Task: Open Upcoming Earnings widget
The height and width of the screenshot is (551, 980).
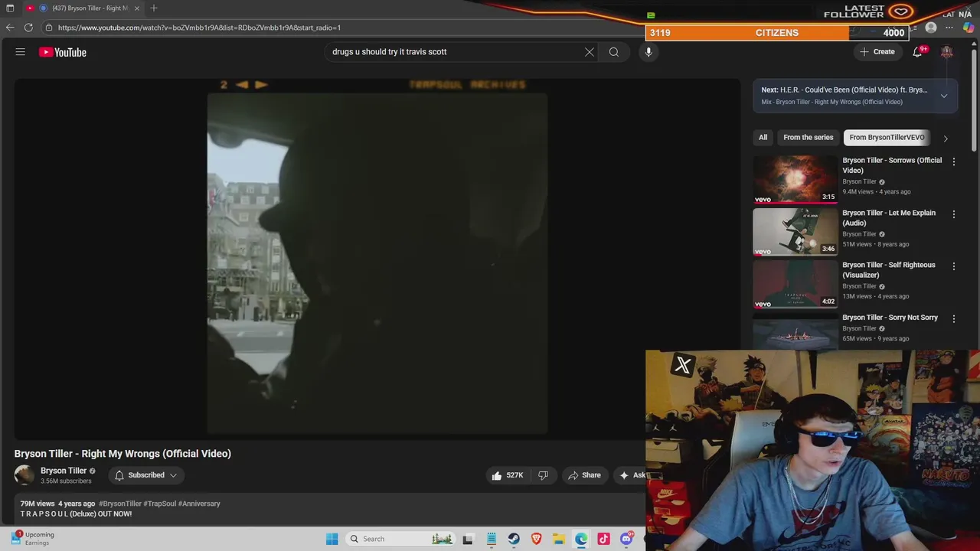Action: coord(34,539)
